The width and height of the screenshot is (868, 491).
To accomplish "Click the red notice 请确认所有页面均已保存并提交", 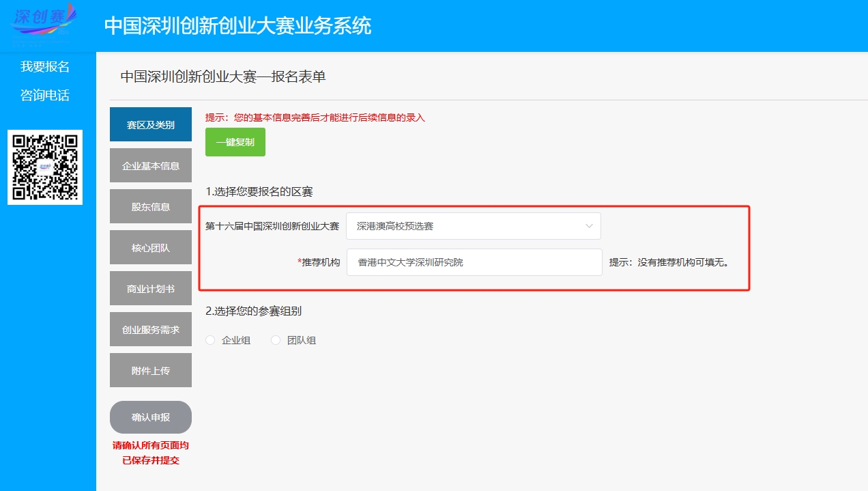I will tap(151, 453).
